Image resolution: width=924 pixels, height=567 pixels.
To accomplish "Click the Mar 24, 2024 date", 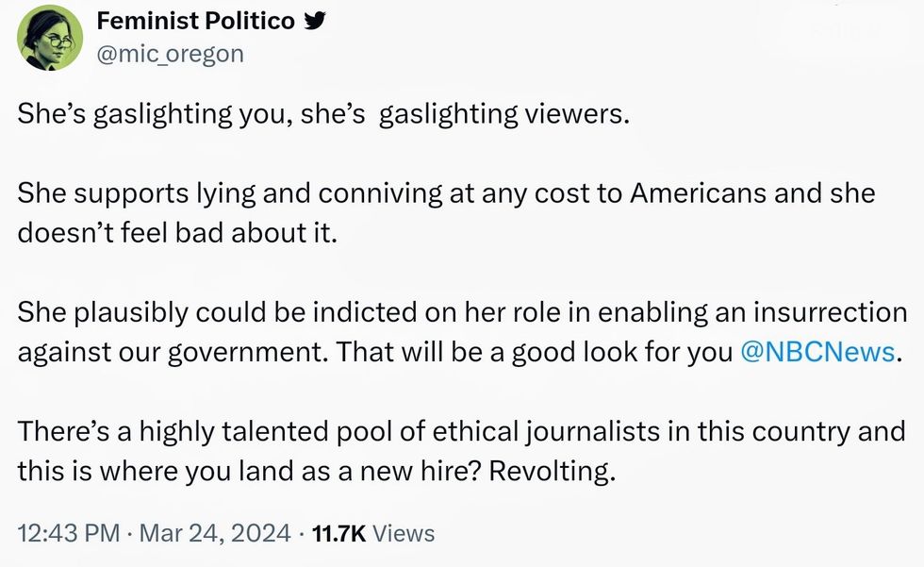I will point(215,533).
